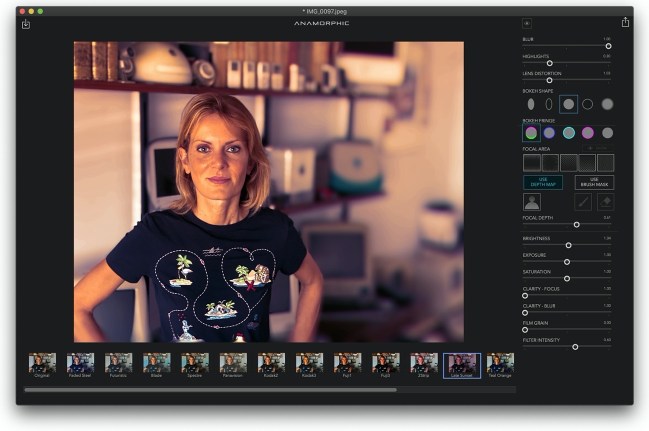Click the Clarity - Blur slider handle
This screenshot has width=649, height=431.
(x=525, y=313)
